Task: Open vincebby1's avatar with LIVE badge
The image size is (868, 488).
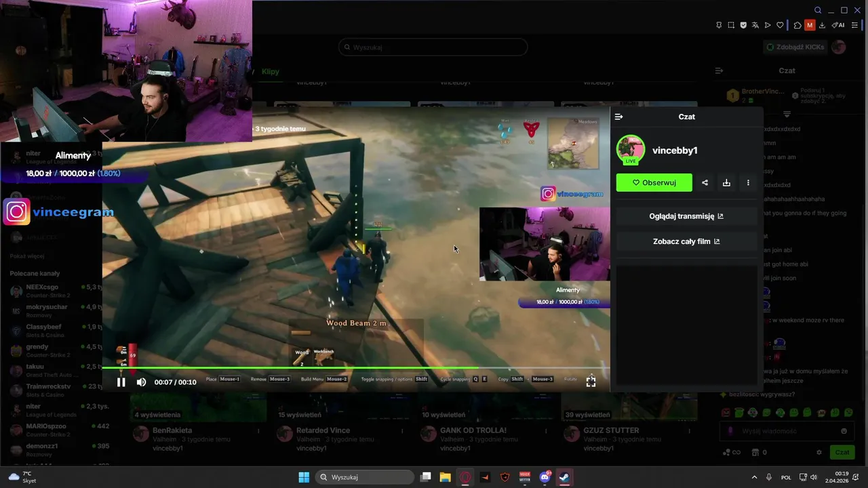Action: [x=631, y=150]
